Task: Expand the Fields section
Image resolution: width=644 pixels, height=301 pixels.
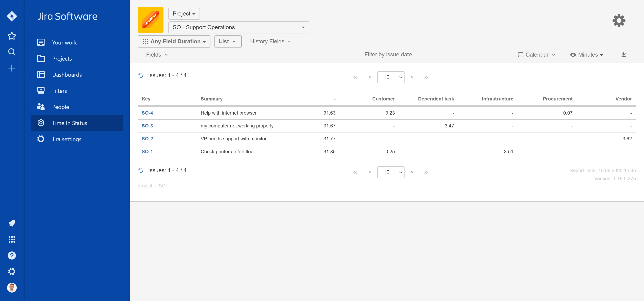Action: point(157,54)
